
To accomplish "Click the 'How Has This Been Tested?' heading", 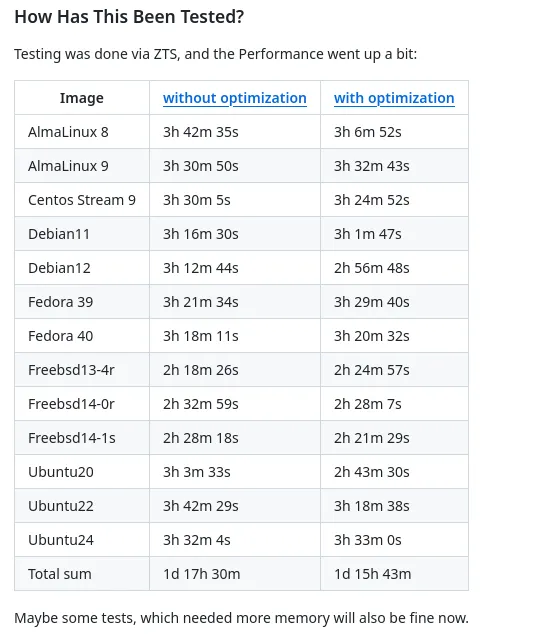I will point(129,17).
